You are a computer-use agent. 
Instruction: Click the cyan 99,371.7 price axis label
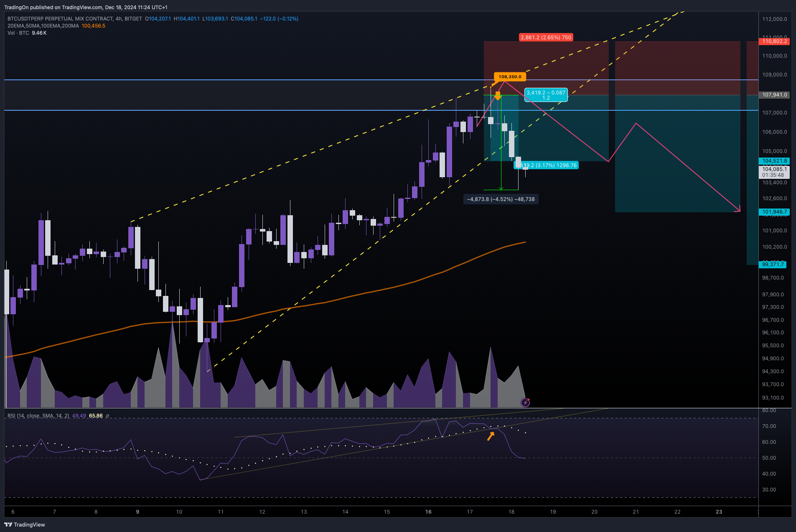(773, 265)
